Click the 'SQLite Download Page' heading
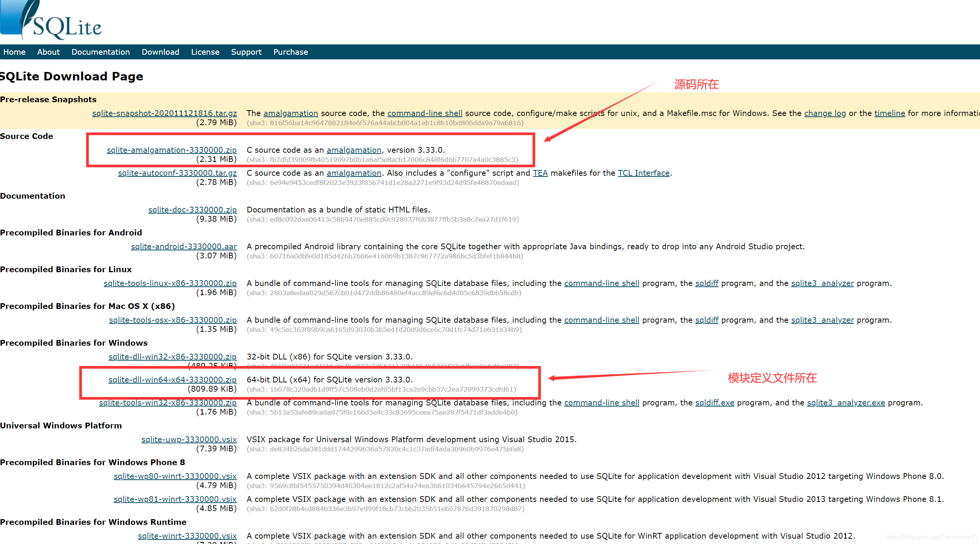 pos(72,76)
